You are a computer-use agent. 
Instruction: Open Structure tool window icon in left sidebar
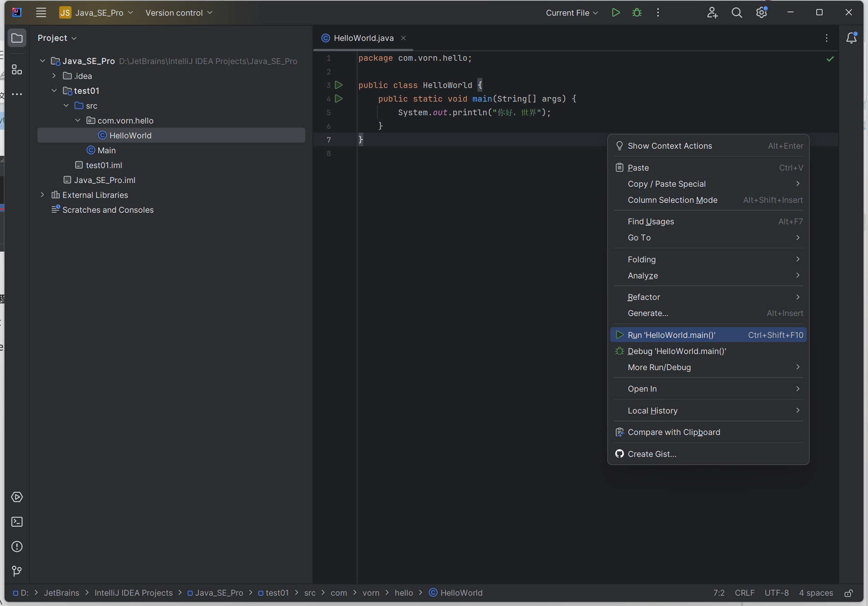coord(17,69)
